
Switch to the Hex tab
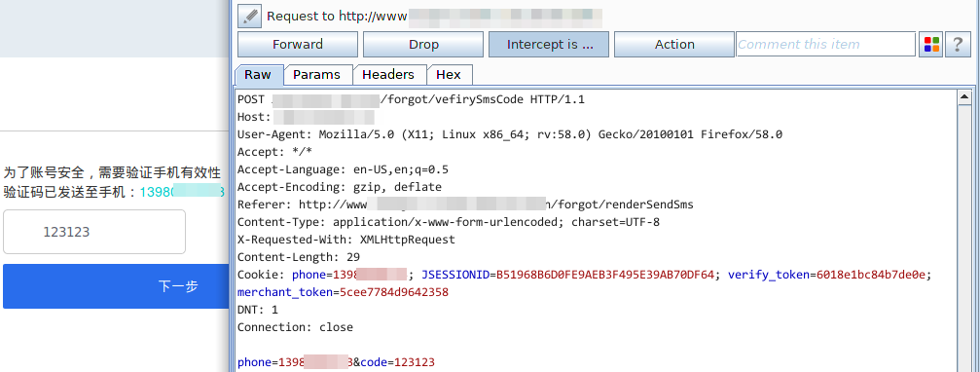pos(449,74)
